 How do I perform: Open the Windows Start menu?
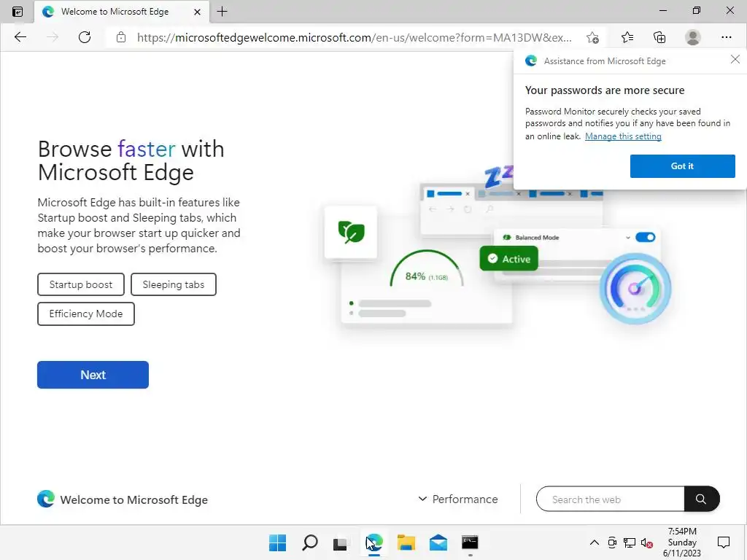click(277, 542)
